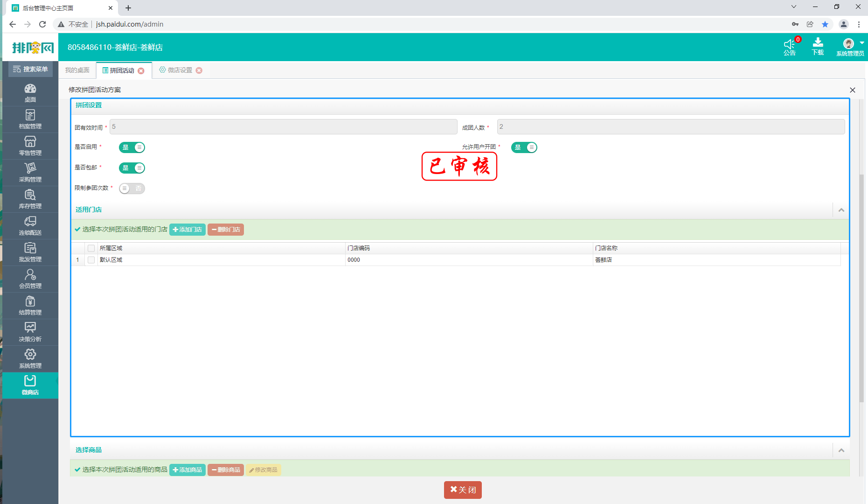Image resolution: width=868 pixels, height=504 pixels.
Task: Open the Chrome three-dot menu
Action: tap(859, 24)
